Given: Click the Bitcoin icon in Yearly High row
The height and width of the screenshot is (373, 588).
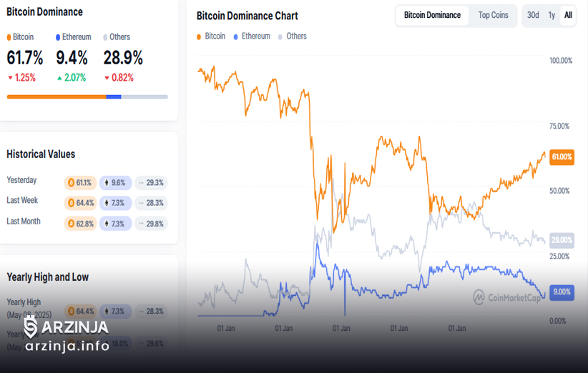Looking at the screenshot, I should [71, 312].
